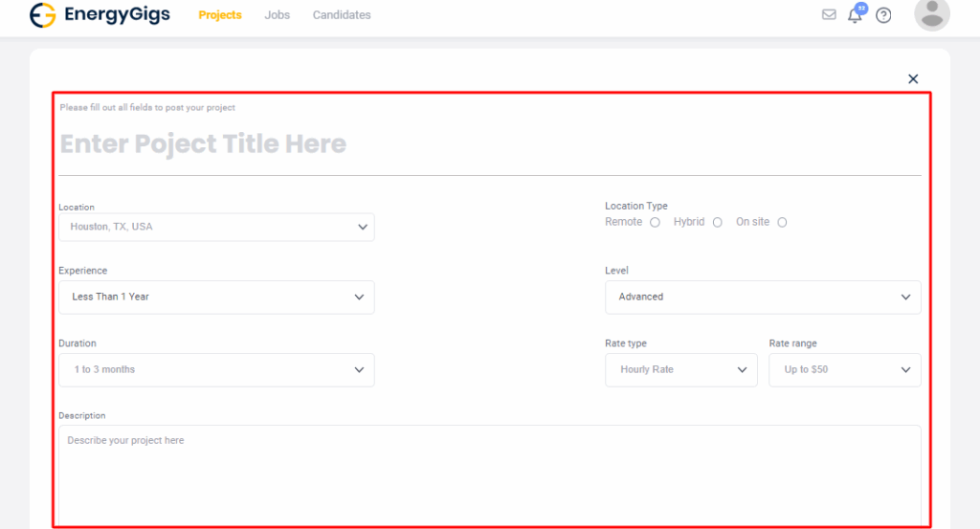Open the Rate type dropdown
Screen dimensions: 980x529
[x=680, y=370]
